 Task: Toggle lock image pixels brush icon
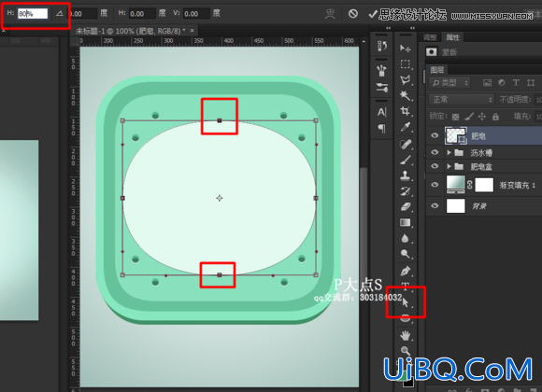tap(469, 117)
